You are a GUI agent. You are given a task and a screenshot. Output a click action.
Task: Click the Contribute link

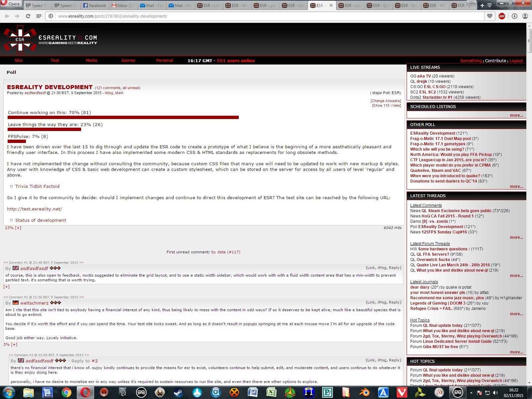495,61
